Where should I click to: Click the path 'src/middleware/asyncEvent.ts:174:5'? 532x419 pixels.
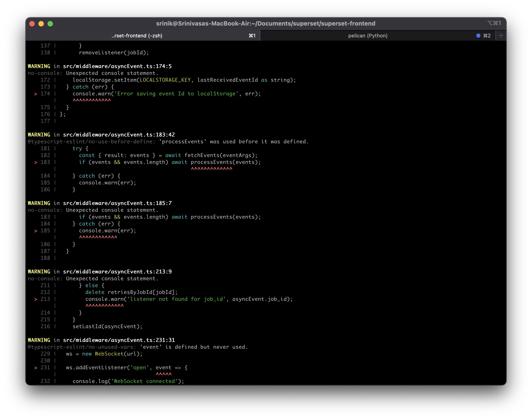pos(117,66)
